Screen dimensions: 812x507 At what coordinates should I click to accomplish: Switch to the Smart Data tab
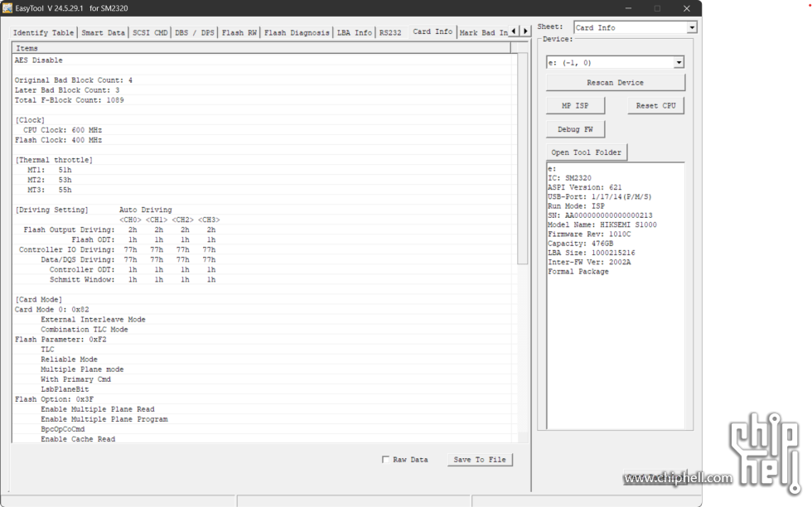tap(103, 32)
